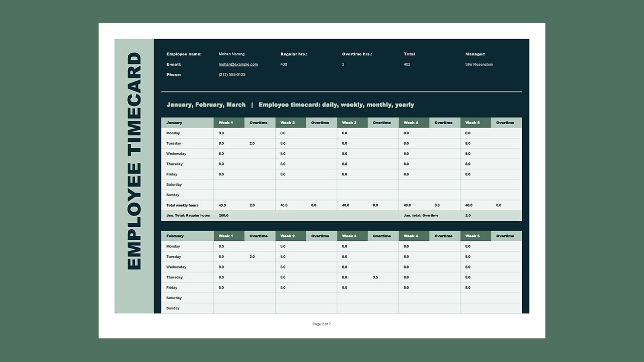The height and width of the screenshot is (362, 644).
Task: Click the Regular hrs. value 400
Action: click(283, 64)
